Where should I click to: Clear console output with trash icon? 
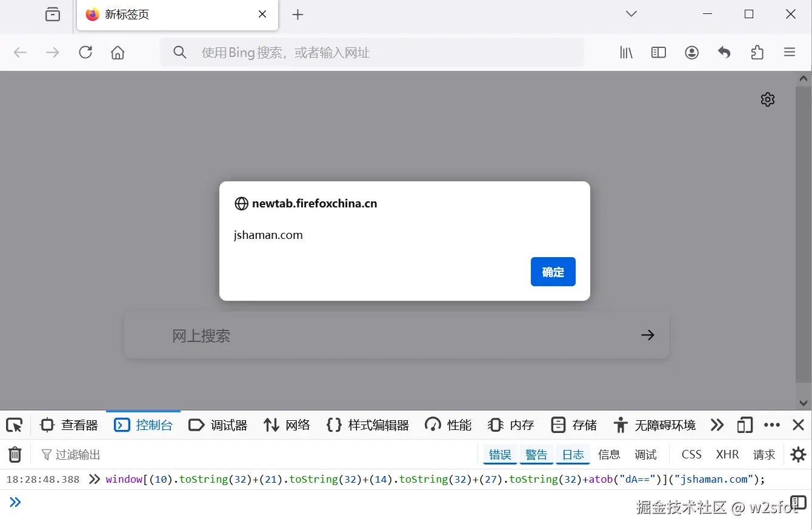[15, 454]
